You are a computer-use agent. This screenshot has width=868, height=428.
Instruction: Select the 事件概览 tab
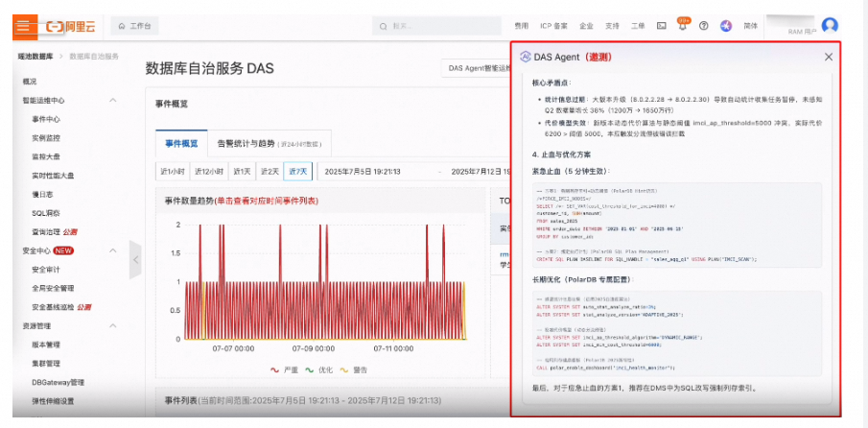181,143
